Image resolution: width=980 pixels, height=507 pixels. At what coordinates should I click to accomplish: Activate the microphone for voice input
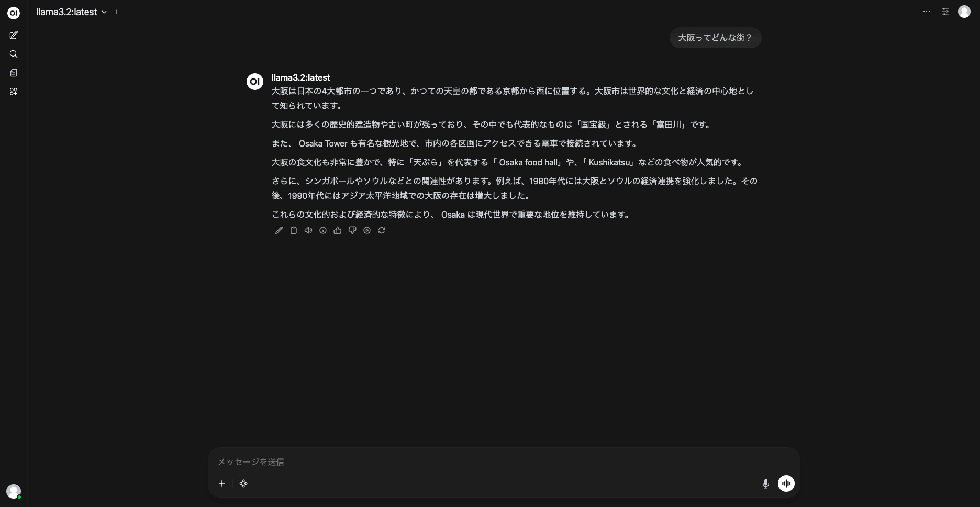(766, 483)
